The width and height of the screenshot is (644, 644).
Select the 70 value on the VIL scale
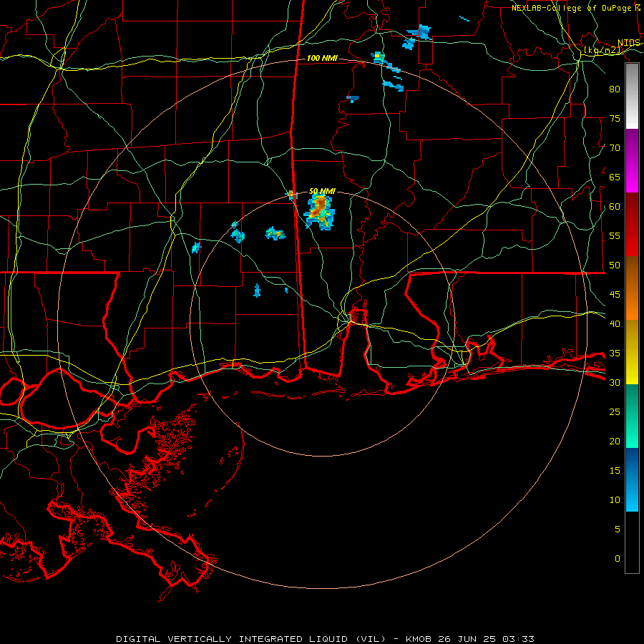(x=615, y=148)
